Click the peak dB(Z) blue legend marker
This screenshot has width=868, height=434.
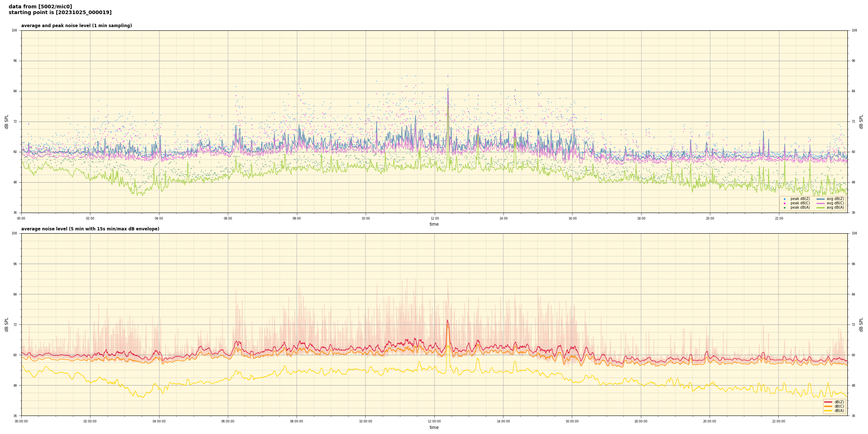pos(784,199)
